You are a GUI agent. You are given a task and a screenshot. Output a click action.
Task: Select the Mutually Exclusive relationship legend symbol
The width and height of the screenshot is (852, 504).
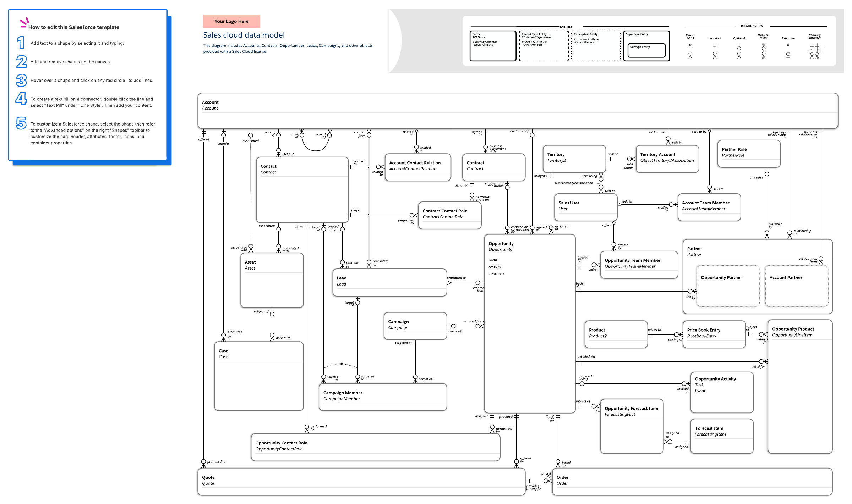tap(814, 51)
